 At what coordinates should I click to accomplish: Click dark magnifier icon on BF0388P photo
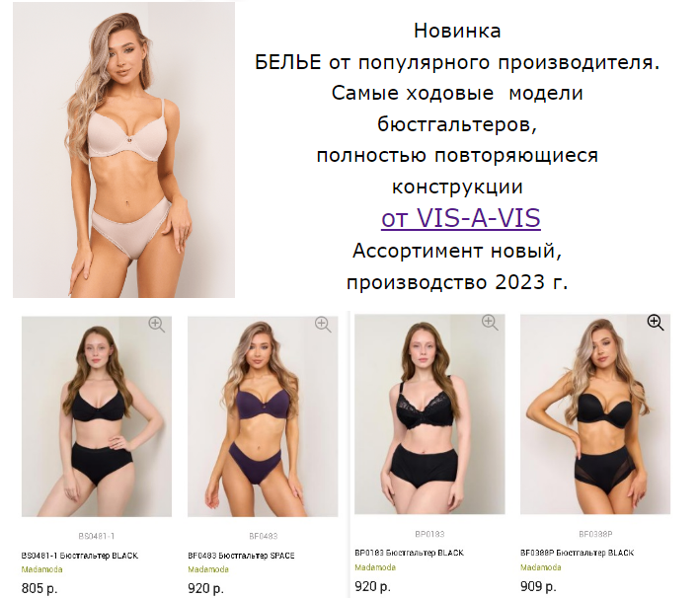coord(656,323)
